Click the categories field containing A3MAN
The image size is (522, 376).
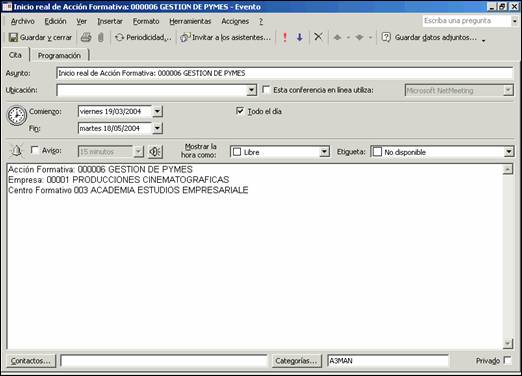(388, 361)
